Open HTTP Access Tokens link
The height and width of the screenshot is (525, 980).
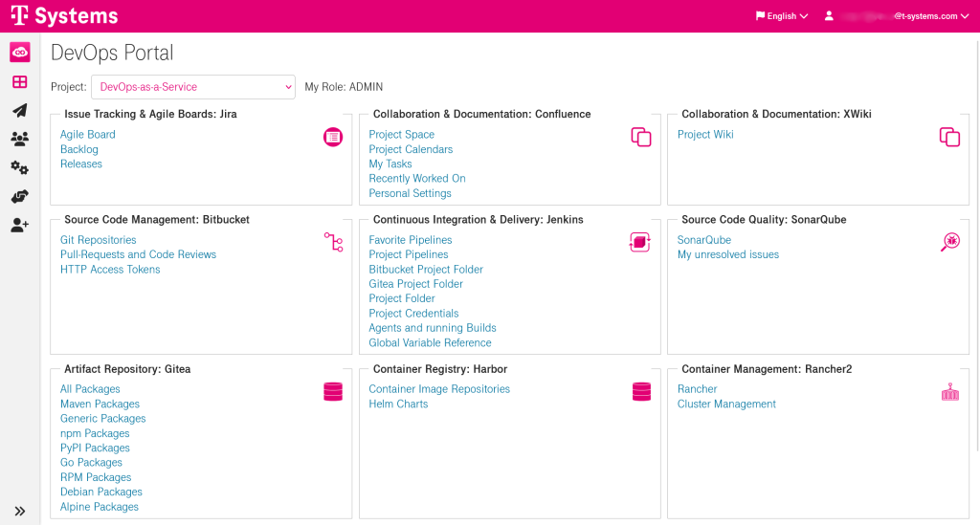[x=110, y=269]
